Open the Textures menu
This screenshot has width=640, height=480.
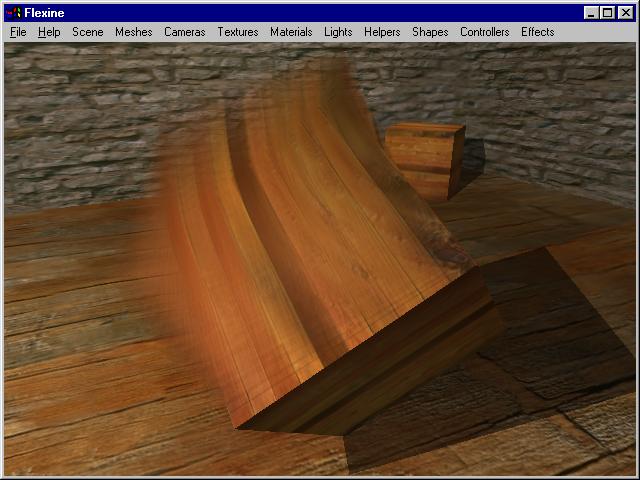[238, 32]
